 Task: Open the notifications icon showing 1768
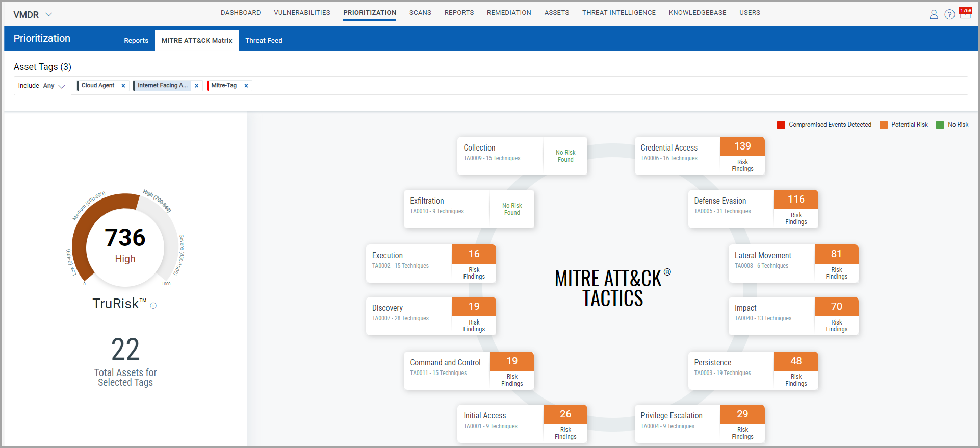tap(965, 13)
